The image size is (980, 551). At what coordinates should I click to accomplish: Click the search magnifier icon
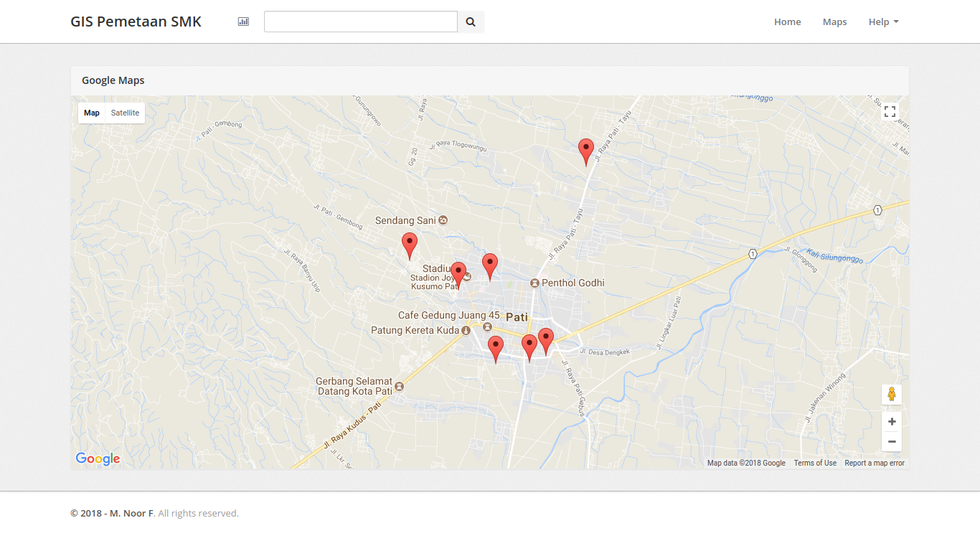pos(471,22)
